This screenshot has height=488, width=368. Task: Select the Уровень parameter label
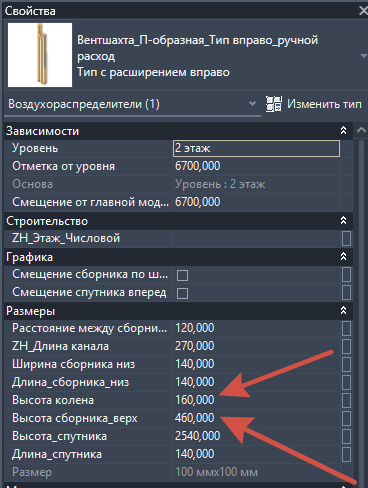(35, 148)
